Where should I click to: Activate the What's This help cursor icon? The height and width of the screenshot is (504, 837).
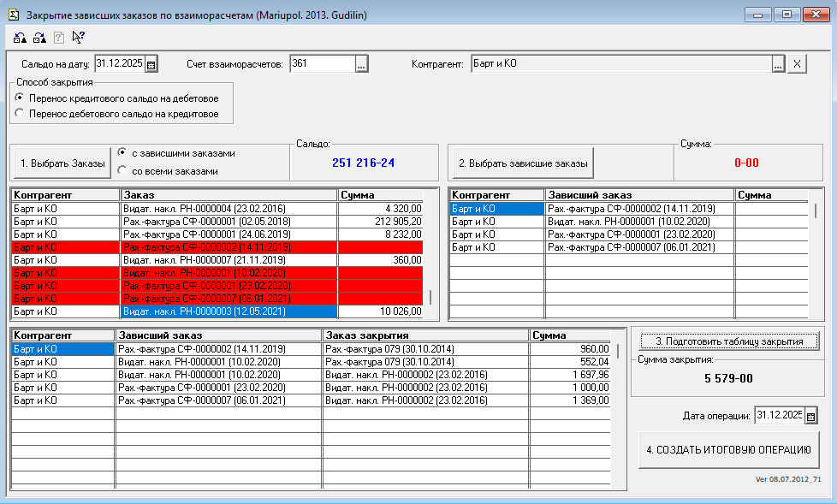(79, 38)
